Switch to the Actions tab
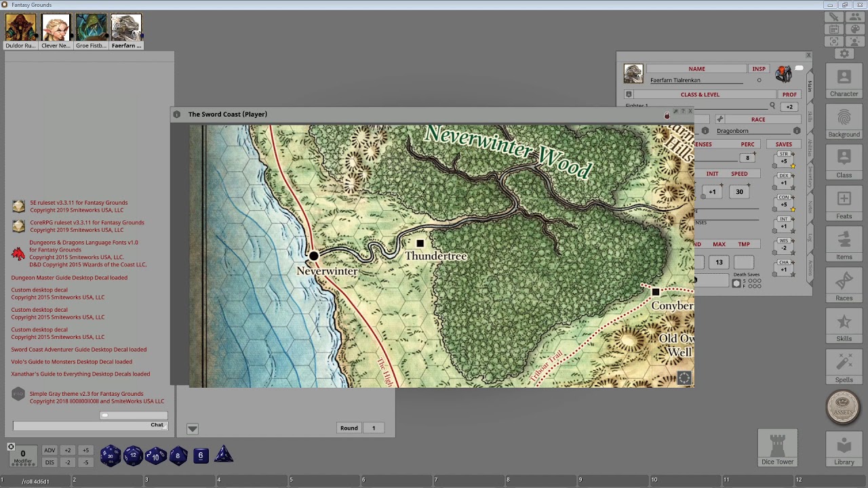Screen dimensions: 868x488 coord(810,268)
